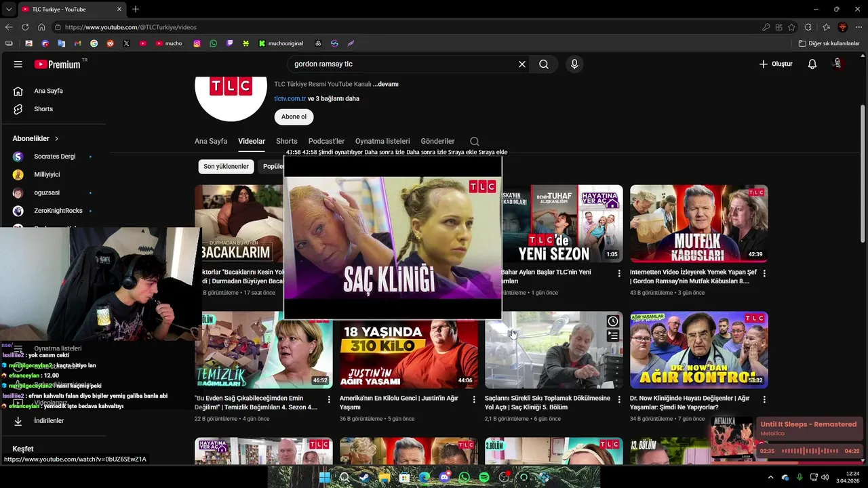This screenshot has width=868, height=488.
Task: Open the tlctv.com.tr link
Action: coord(290,98)
